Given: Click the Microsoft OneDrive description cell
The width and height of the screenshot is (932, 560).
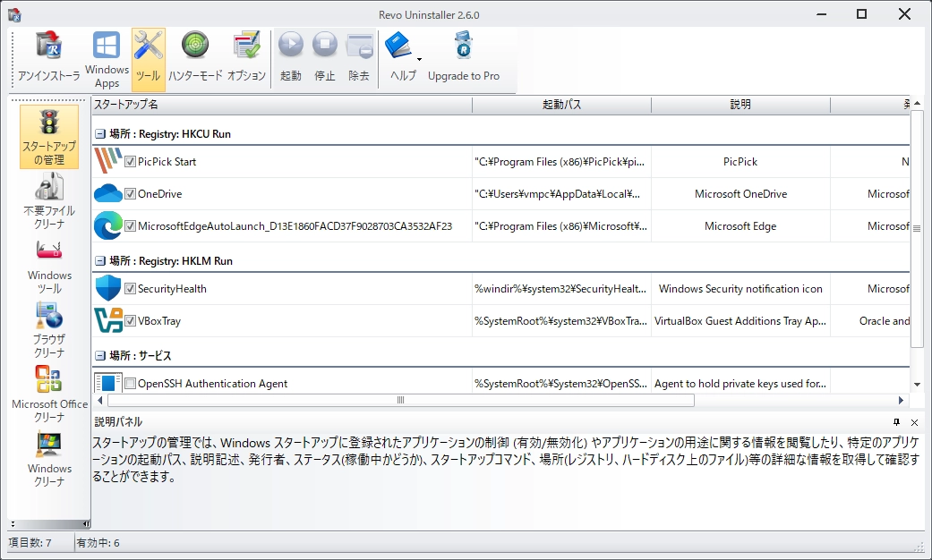Looking at the screenshot, I should [740, 193].
